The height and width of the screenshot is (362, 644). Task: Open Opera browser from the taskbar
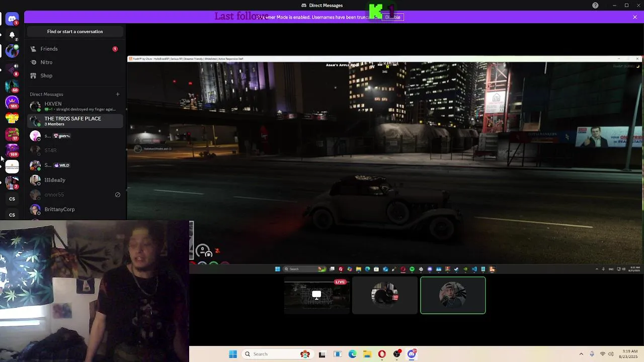coord(382,354)
